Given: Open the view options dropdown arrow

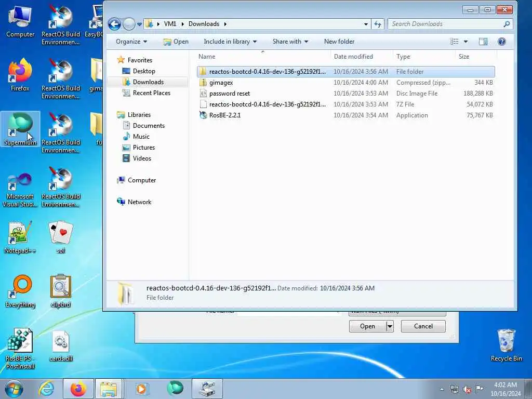Looking at the screenshot, I should pos(466,42).
